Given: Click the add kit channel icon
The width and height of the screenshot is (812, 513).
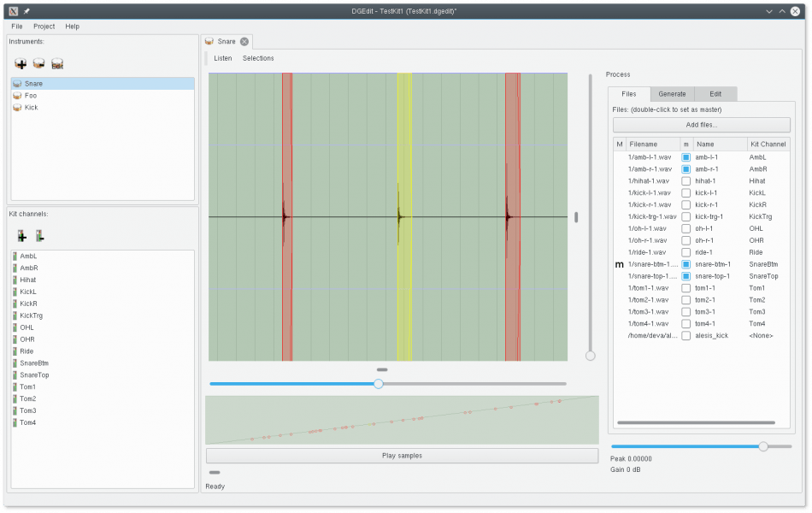Looking at the screenshot, I should (x=21, y=236).
